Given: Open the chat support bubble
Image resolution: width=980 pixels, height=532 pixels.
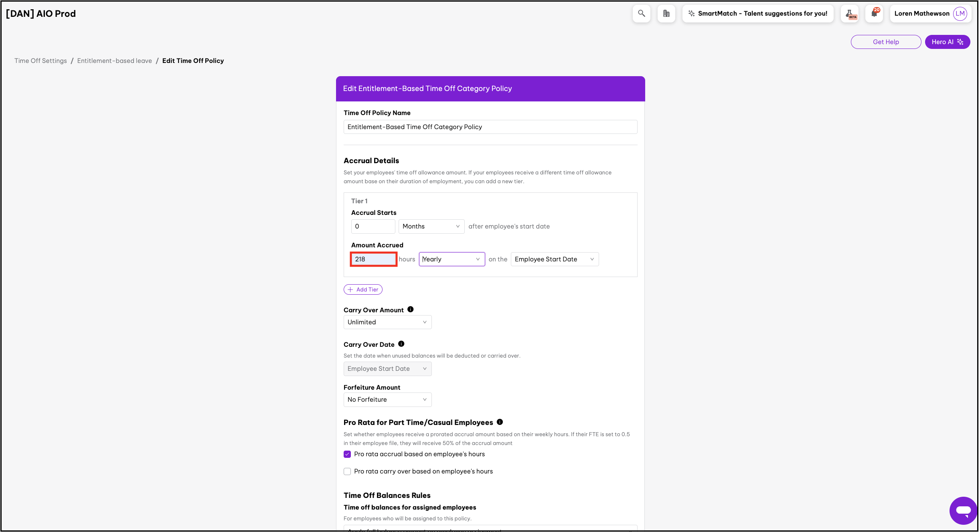Looking at the screenshot, I should coord(963,510).
